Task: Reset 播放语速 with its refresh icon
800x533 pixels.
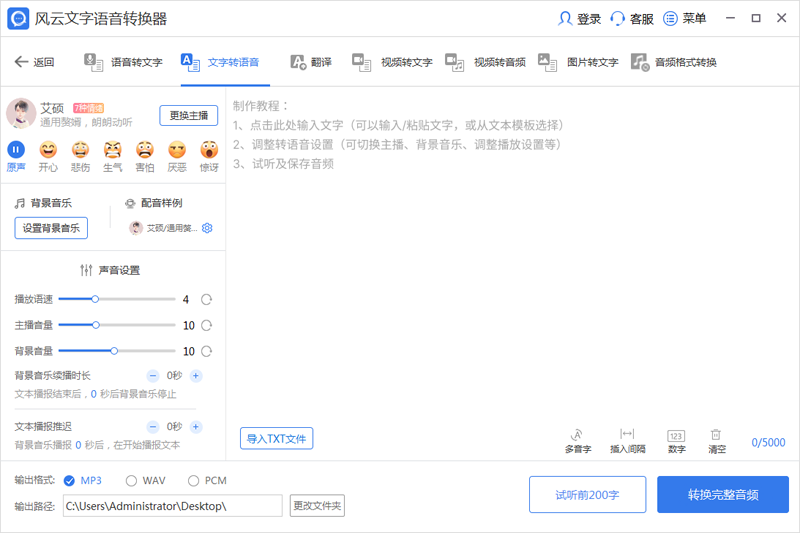Action: (x=207, y=299)
